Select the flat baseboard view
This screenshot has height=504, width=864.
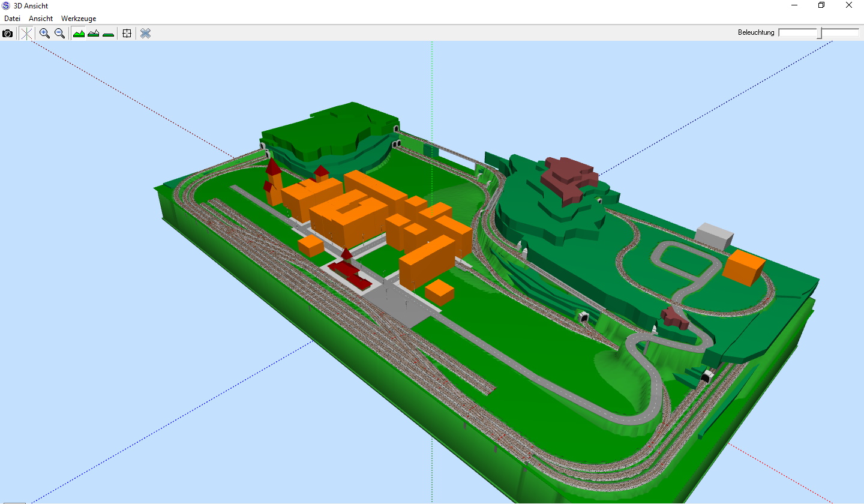tap(108, 34)
